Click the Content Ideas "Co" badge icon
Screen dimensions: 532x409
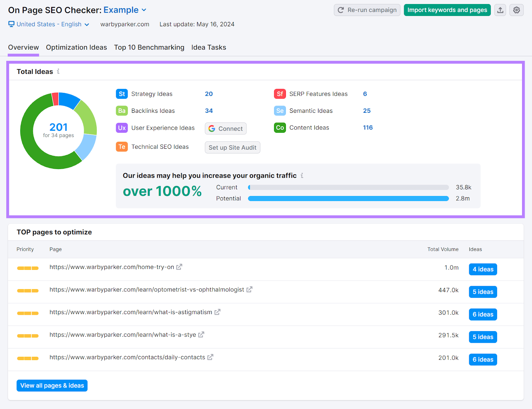pyautogui.click(x=280, y=127)
